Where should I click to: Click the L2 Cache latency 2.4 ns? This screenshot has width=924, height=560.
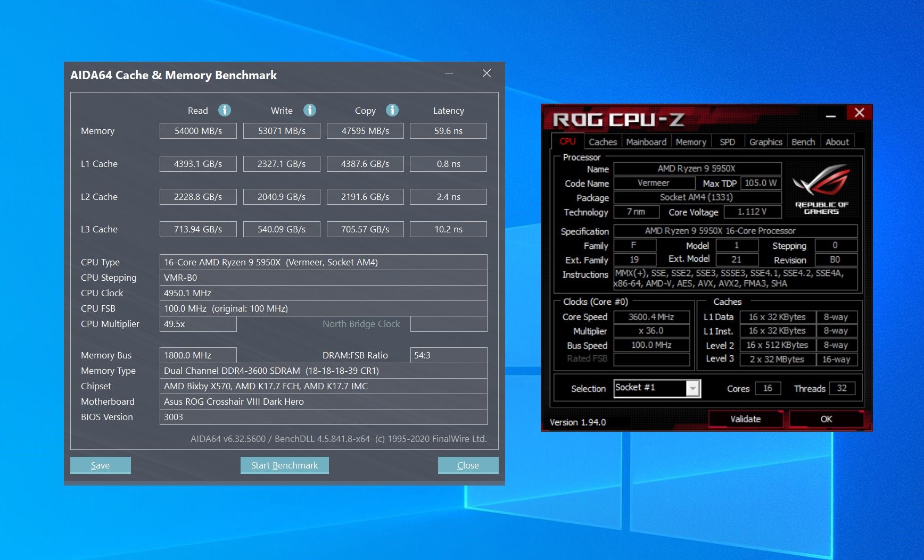tap(449, 197)
